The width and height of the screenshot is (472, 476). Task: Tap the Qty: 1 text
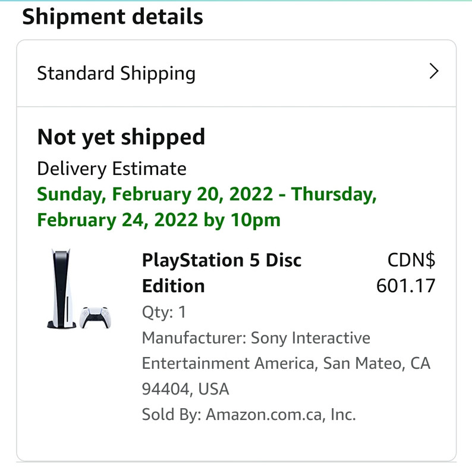pos(163,312)
